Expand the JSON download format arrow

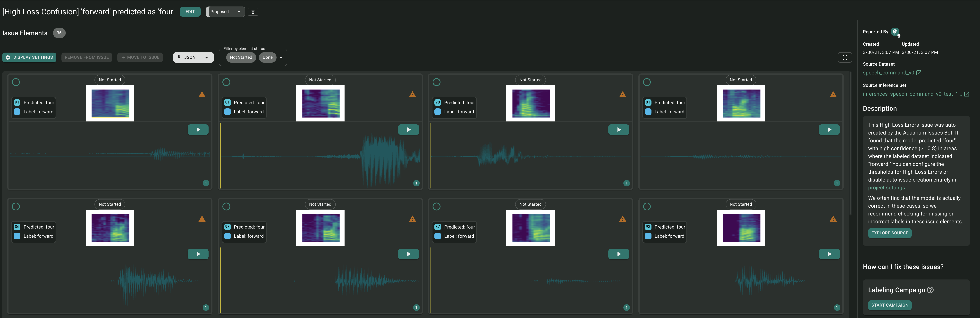click(207, 57)
